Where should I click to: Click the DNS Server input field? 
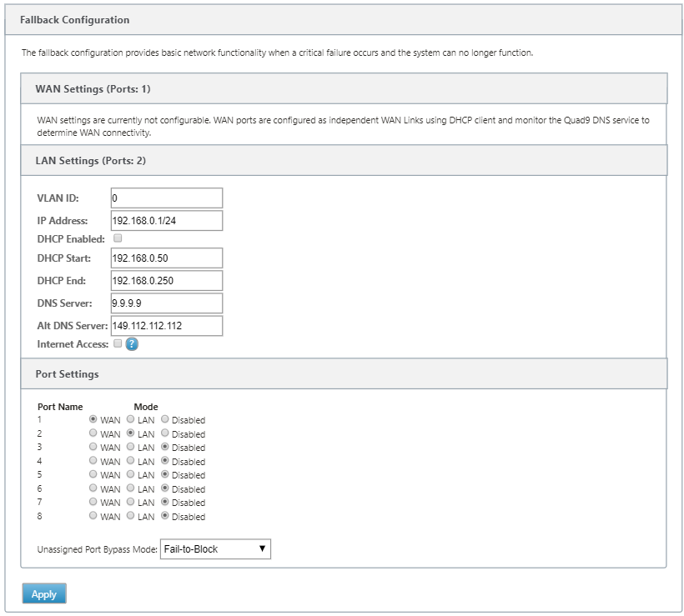coord(167,303)
